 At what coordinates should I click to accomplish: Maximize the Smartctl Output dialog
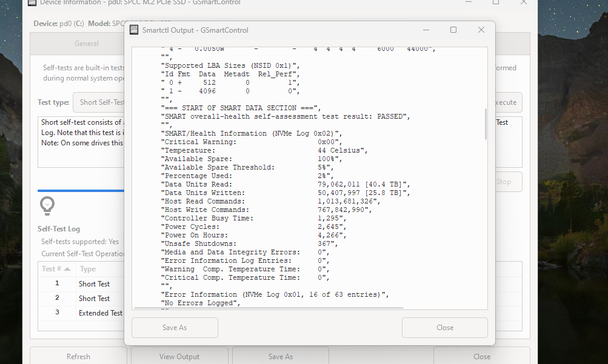[453, 30]
